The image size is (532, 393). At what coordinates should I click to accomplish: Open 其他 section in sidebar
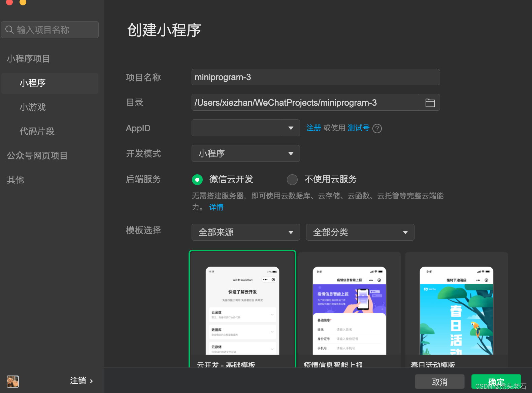(x=15, y=180)
